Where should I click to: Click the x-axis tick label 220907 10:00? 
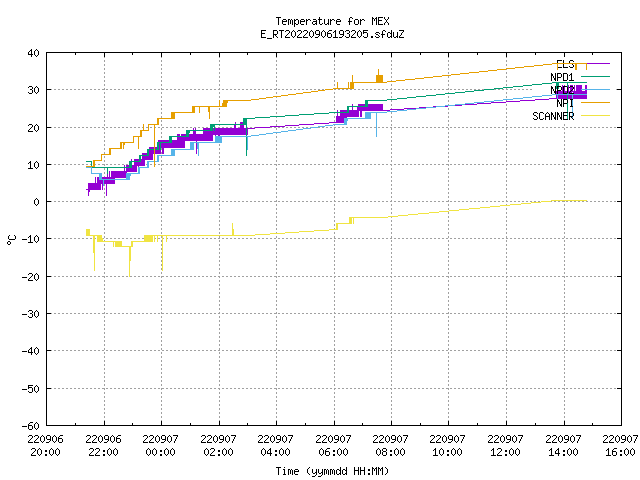(x=448, y=446)
